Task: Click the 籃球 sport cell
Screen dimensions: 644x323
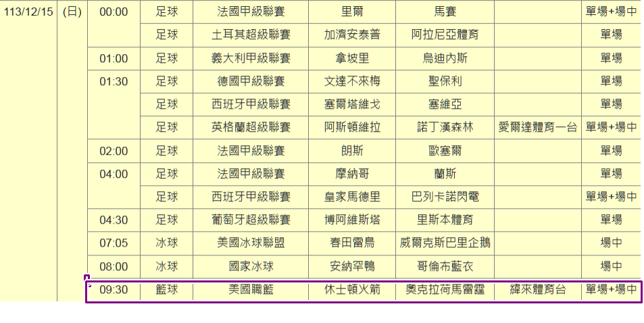Action: coord(167,290)
